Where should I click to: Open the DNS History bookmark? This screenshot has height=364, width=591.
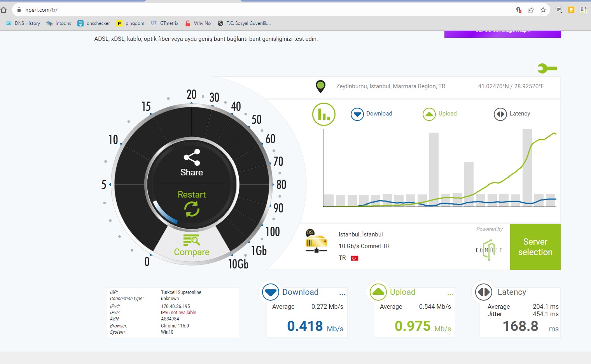click(x=23, y=23)
